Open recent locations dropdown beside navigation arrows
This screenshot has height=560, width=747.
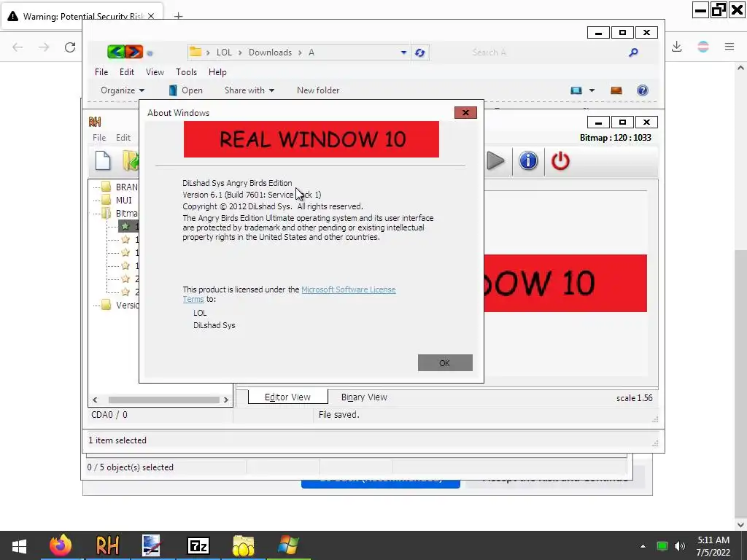point(150,53)
